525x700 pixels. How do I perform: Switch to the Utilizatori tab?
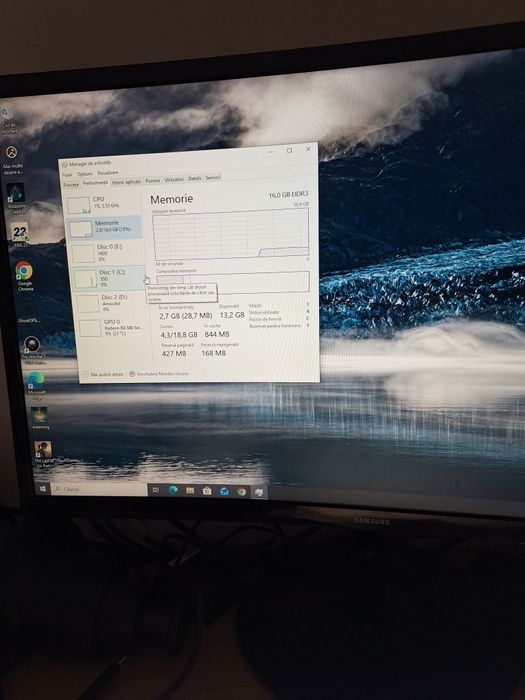(x=174, y=179)
